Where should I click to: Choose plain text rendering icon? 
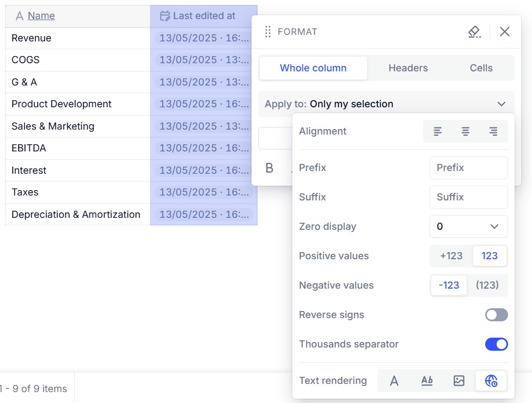click(x=394, y=381)
